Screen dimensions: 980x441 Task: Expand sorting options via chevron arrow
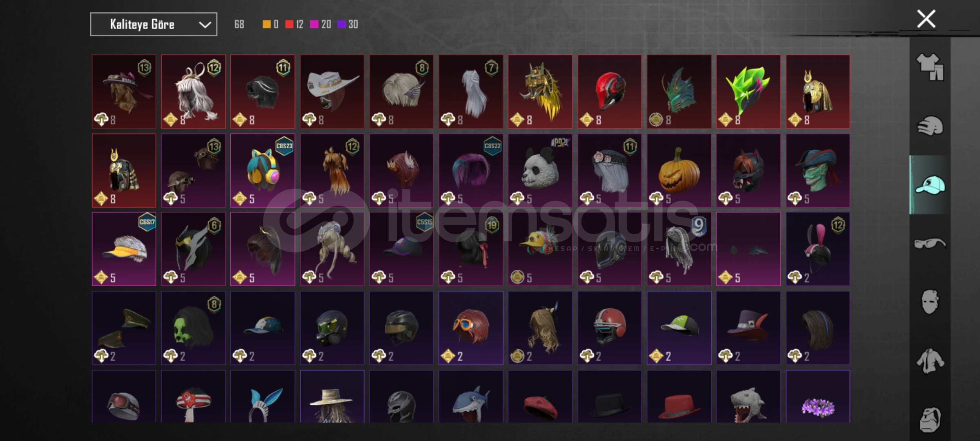205,25
